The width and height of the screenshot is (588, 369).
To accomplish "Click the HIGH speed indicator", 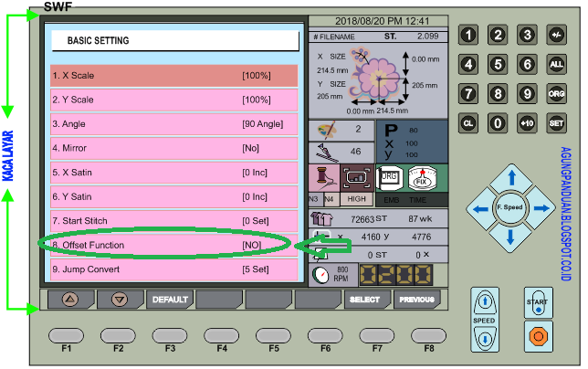I will coord(356,199).
